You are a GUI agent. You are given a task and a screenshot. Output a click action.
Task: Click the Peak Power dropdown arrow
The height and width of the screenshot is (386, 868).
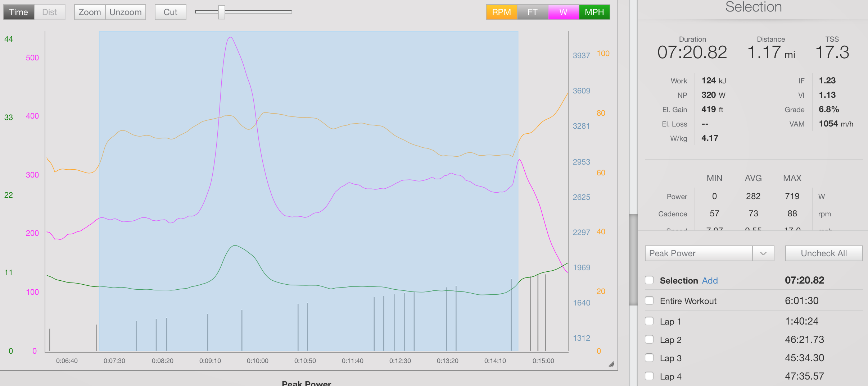[763, 253]
